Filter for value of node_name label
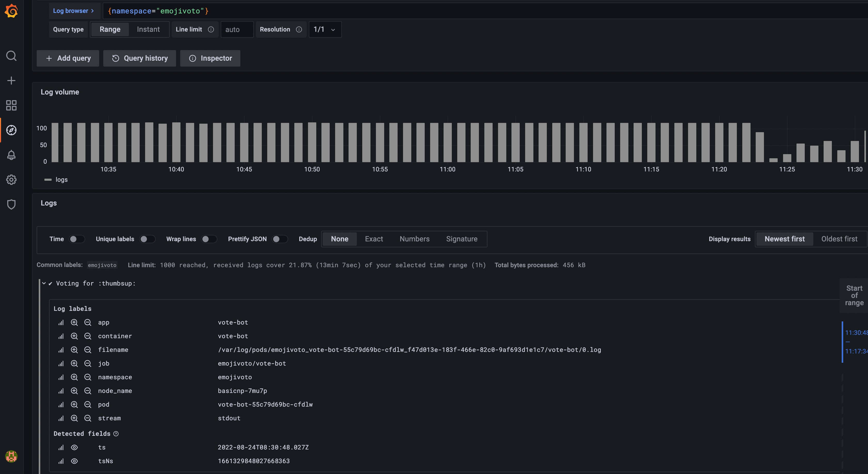This screenshot has height=474, width=868. (74, 391)
